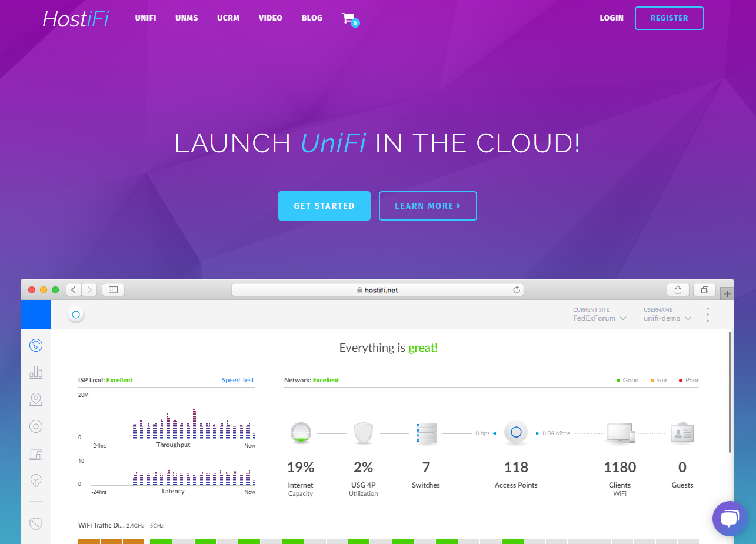Click the UniFi circle logo in header
The height and width of the screenshot is (544, 756).
75,315
